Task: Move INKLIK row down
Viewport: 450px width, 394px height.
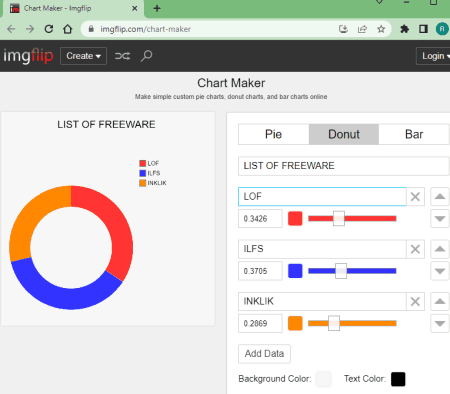Action: (x=440, y=323)
